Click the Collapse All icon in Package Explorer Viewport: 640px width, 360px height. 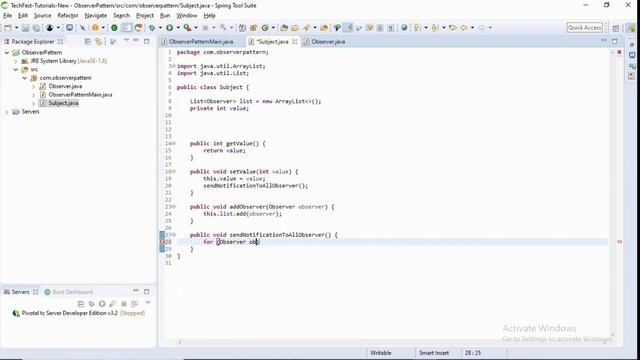(x=87, y=41)
